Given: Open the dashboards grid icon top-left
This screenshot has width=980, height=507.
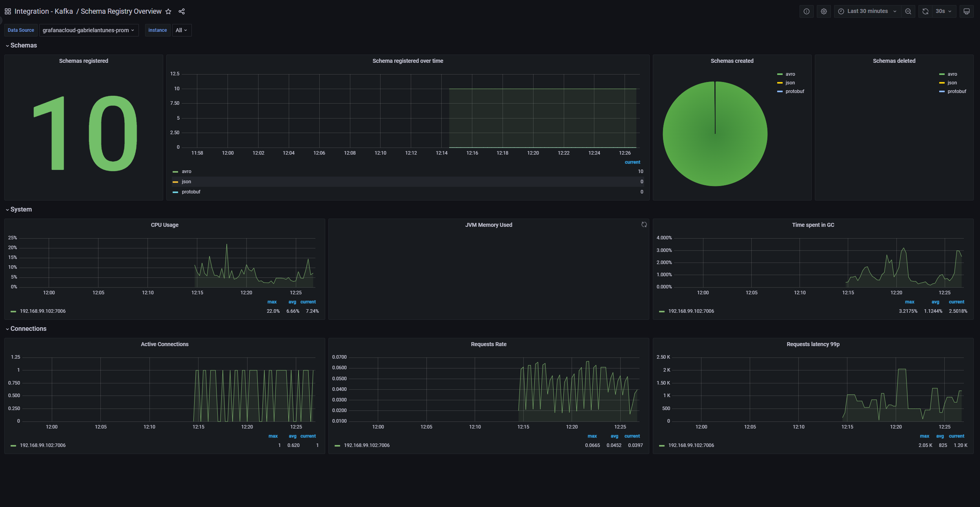Looking at the screenshot, I should (7, 11).
